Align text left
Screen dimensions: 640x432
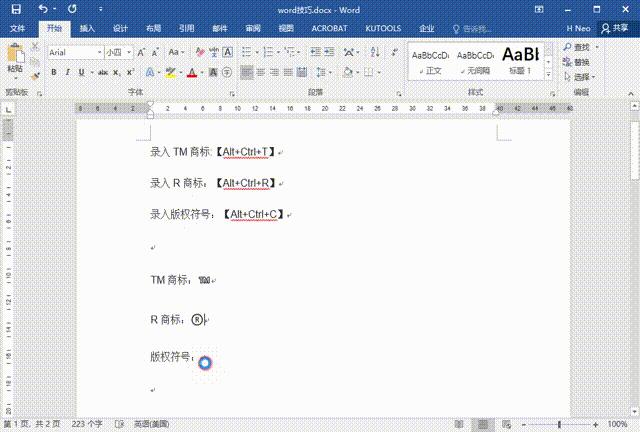(x=247, y=73)
